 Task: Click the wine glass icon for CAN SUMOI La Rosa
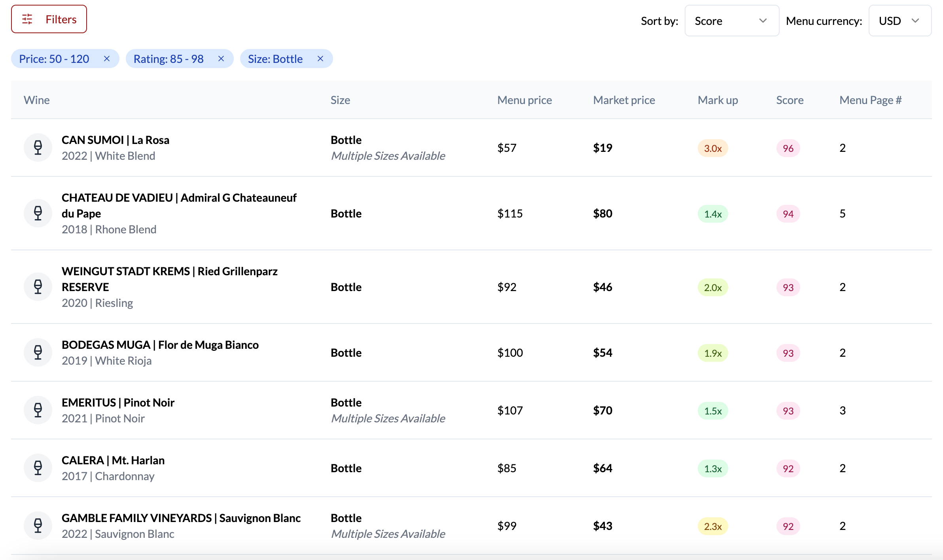tap(38, 148)
